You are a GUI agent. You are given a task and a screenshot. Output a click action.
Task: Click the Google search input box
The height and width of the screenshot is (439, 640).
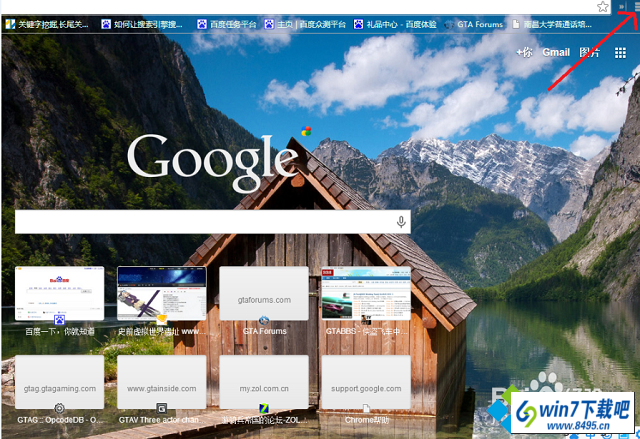tap(213, 222)
